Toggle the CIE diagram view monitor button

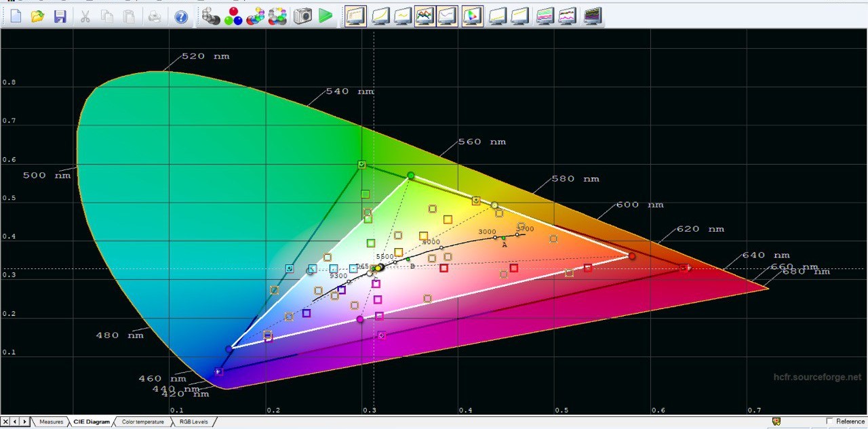click(473, 16)
